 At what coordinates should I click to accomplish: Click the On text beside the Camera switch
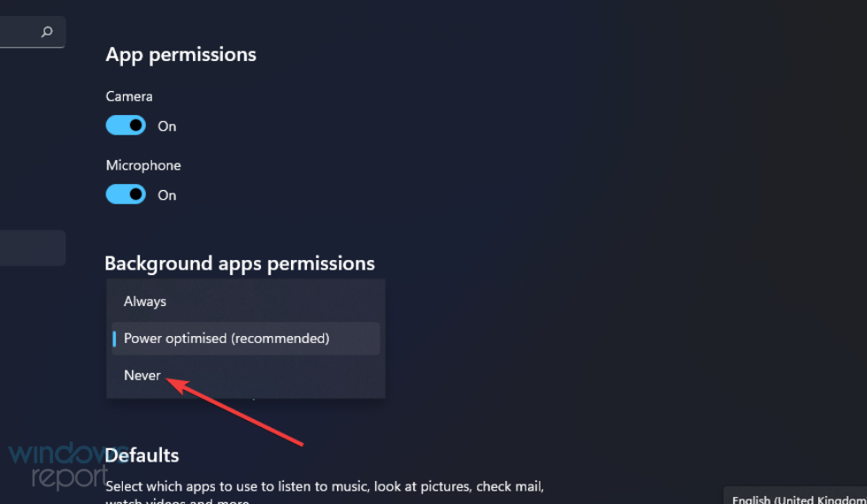click(x=167, y=126)
